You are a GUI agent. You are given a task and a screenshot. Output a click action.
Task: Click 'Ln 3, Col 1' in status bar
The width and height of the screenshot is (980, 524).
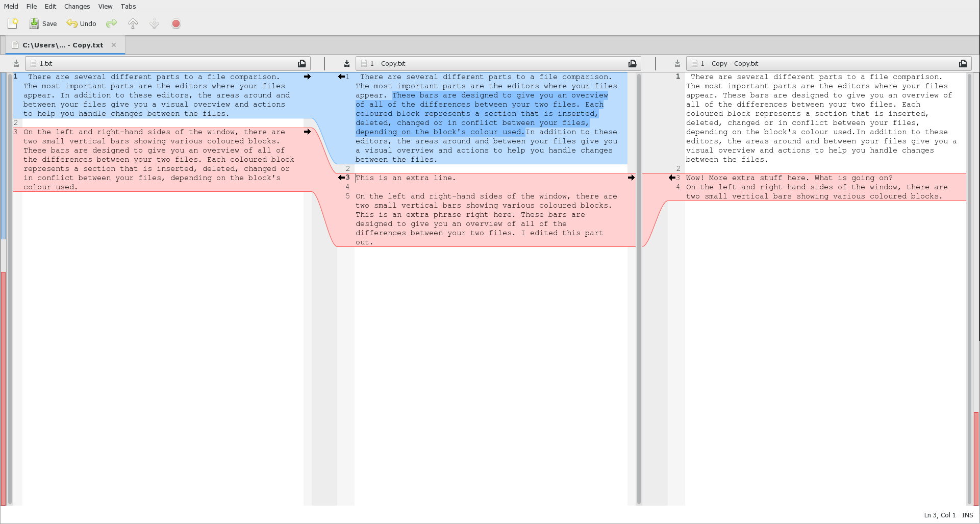tap(940, 515)
